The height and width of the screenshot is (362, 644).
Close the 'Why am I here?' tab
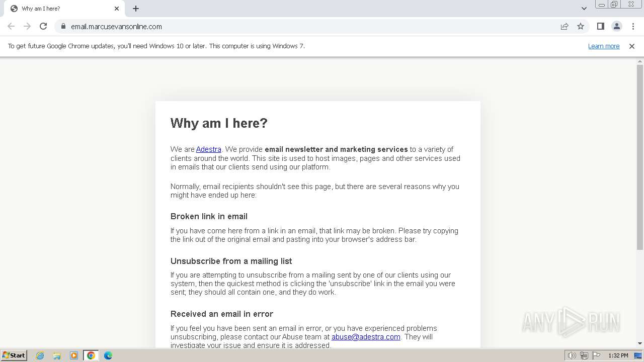pos(117,9)
